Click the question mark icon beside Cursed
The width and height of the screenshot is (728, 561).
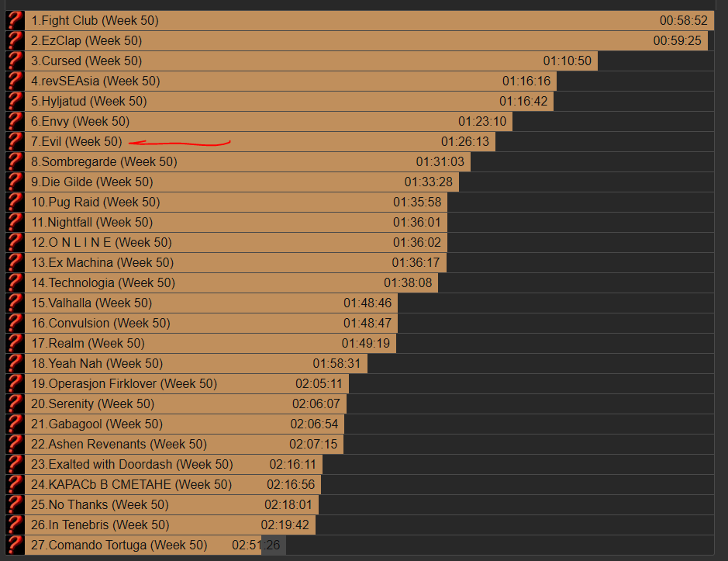[x=15, y=61]
